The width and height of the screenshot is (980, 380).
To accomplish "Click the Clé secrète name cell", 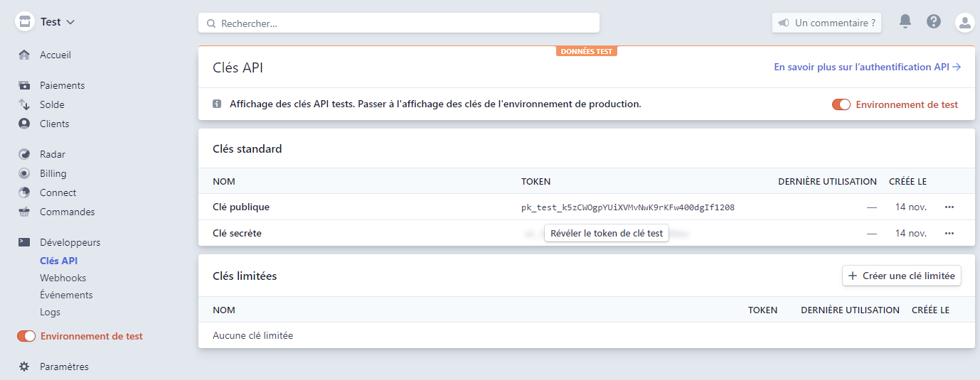I will [237, 233].
